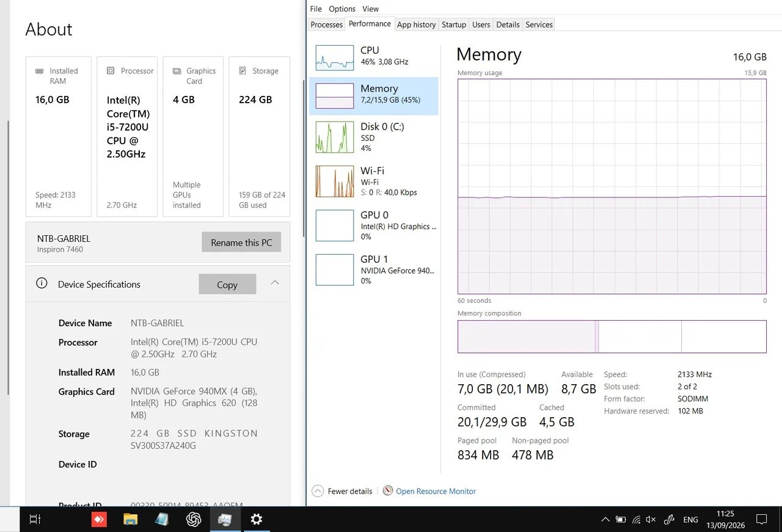This screenshot has width=782, height=532.
Task: Click the battery tray icon
Action: (621, 520)
